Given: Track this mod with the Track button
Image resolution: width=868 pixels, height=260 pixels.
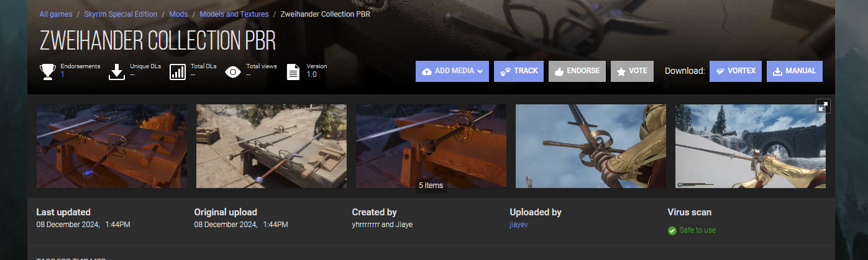Looking at the screenshot, I should (519, 71).
